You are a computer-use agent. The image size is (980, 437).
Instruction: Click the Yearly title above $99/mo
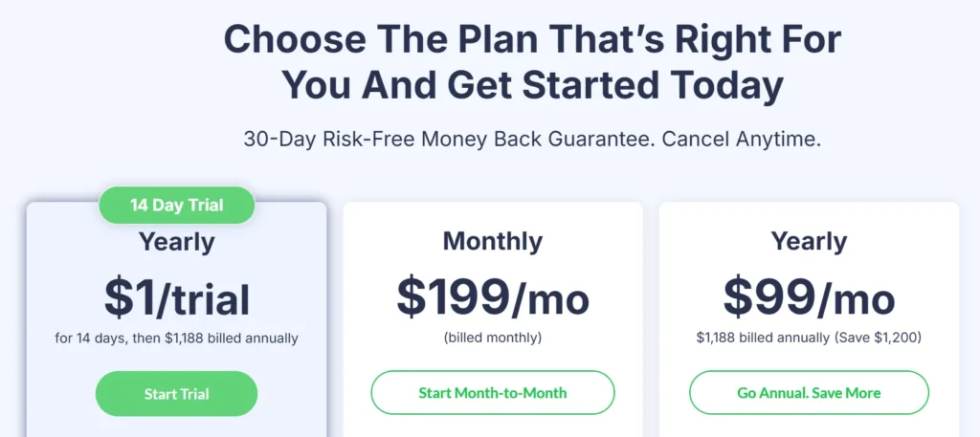[809, 241]
